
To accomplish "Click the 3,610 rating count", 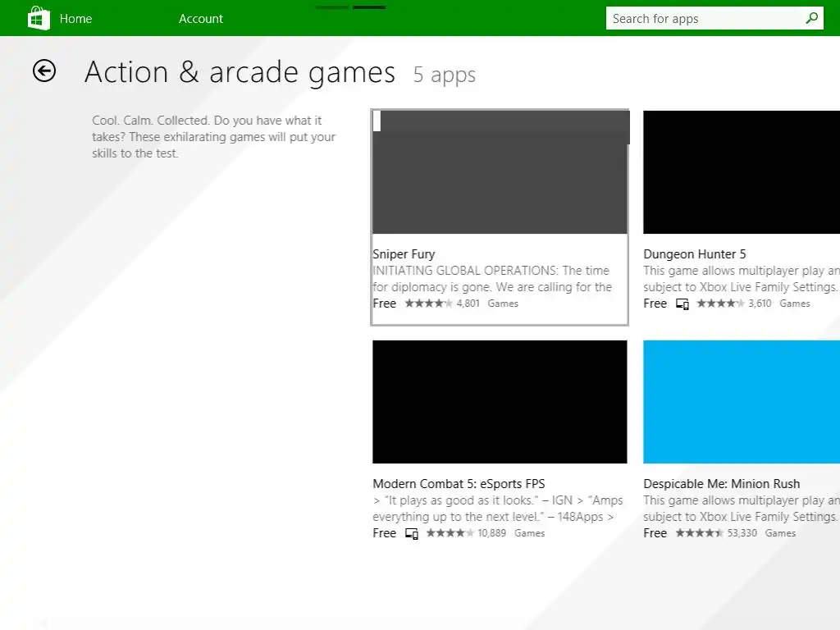I will pos(760,304).
